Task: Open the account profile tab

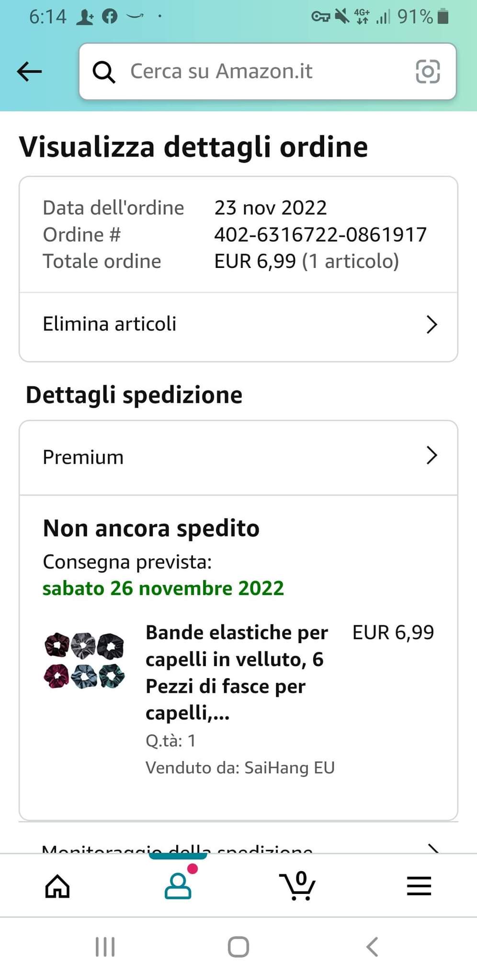Action: [178, 886]
